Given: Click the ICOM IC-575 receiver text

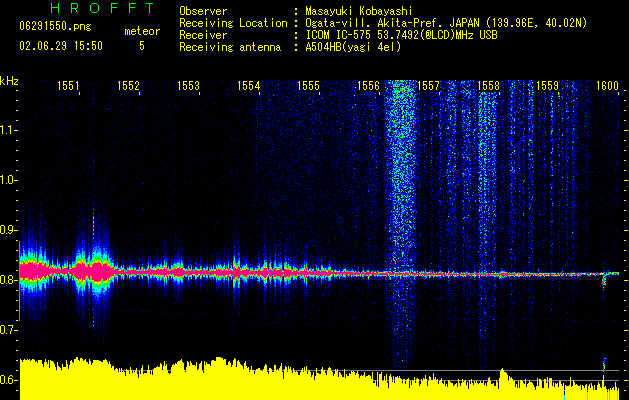Looking at the screenshot, I should 401,35.
